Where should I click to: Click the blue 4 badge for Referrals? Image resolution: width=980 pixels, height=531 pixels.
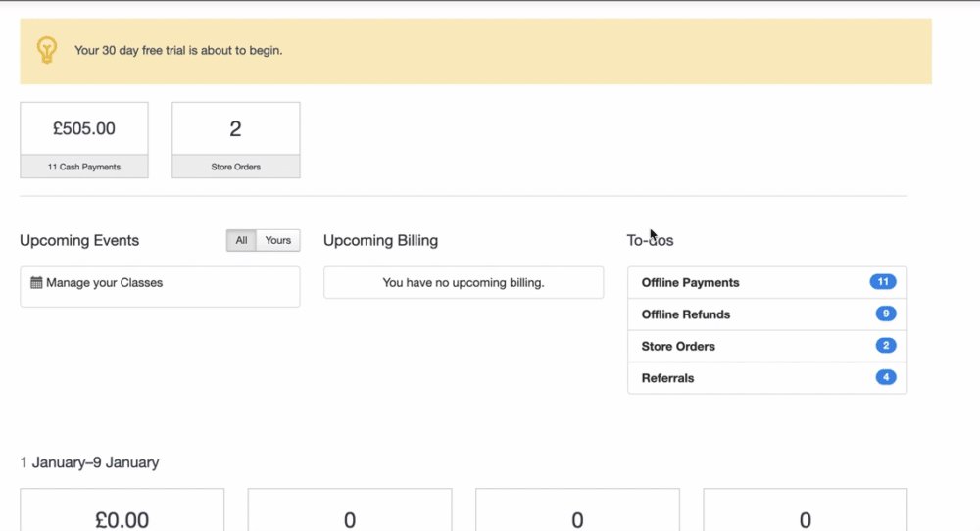click(x=885, y=377)
